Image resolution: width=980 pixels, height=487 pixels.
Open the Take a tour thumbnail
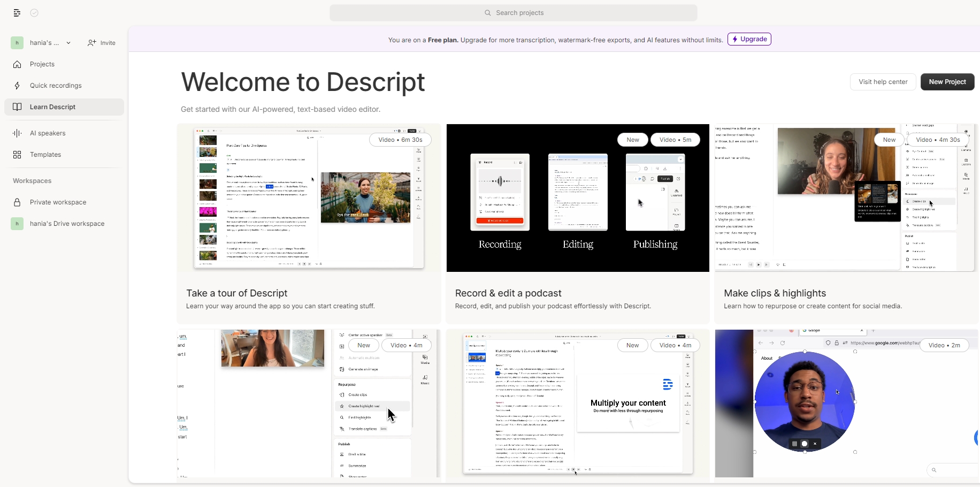[309, 198]
